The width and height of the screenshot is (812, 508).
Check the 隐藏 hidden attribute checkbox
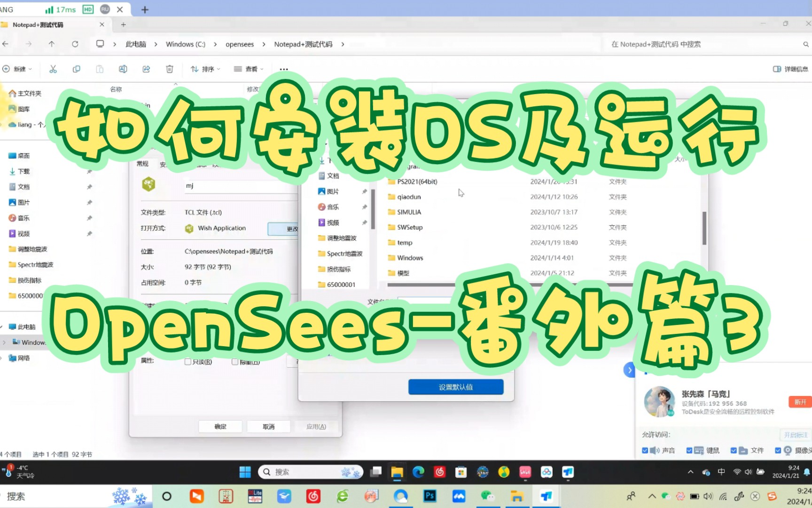click(x=235, y=362)
